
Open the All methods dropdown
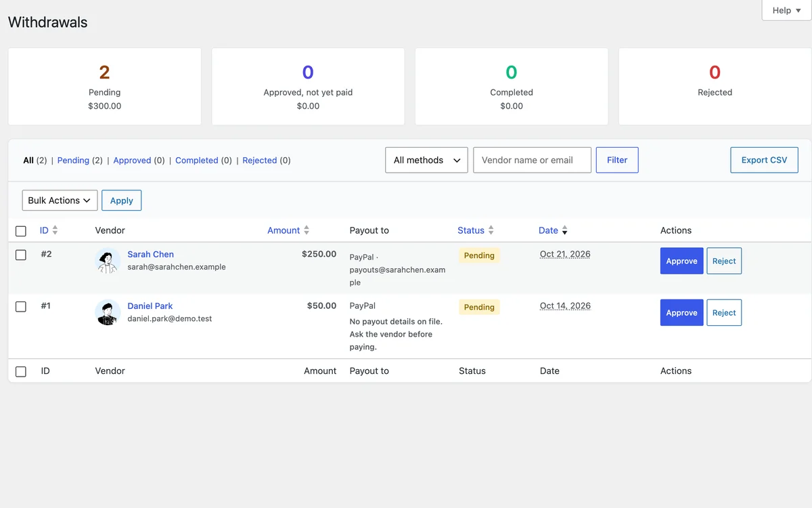[x=426, y=160]
